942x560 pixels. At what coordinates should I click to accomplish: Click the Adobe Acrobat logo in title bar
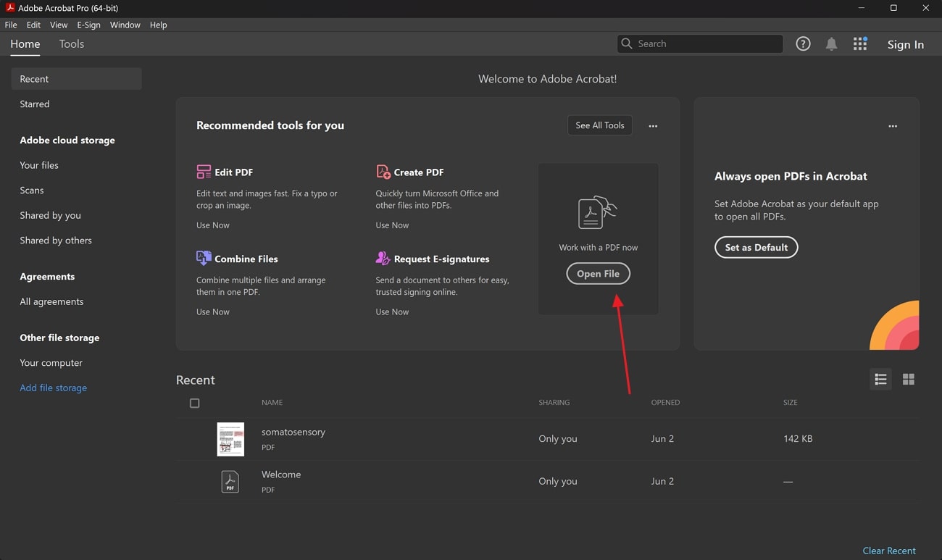[10, 8]
